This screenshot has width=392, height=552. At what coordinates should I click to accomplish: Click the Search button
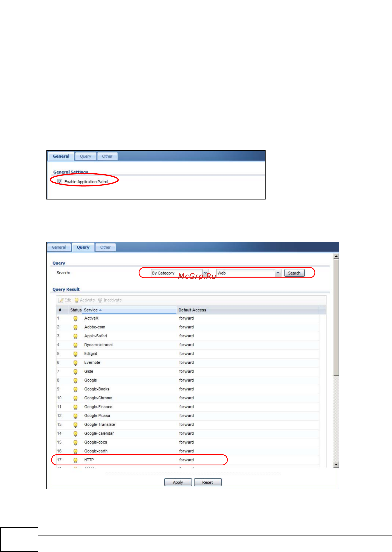pyautogui.click(x=294, y=273)
